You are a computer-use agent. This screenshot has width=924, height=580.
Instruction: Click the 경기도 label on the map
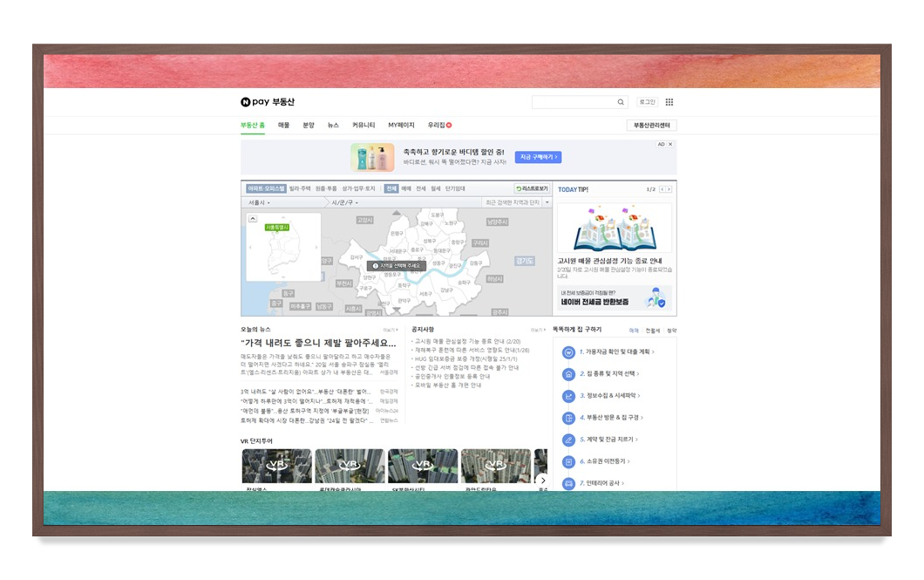525,261
